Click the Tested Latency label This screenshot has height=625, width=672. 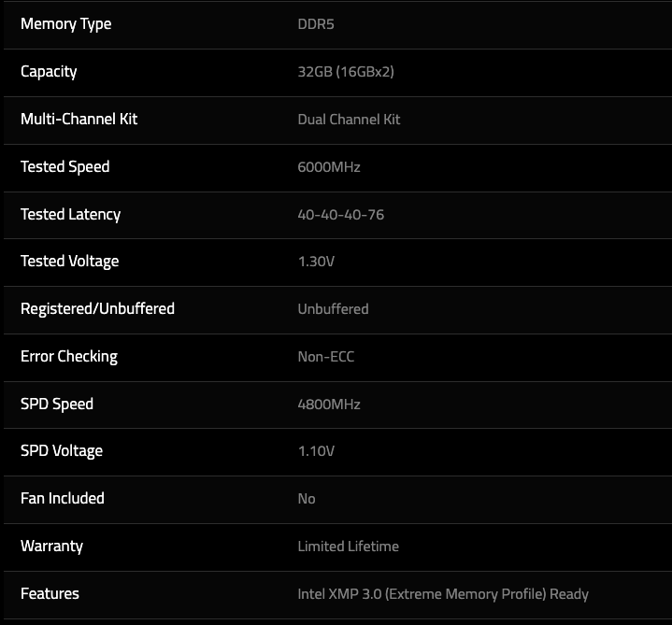pos(71,214)
